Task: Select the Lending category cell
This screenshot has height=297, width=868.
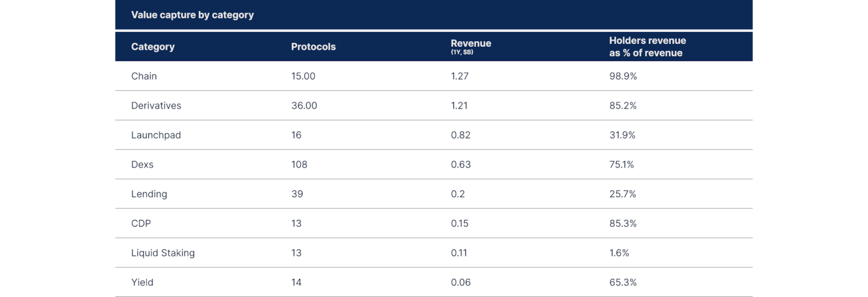Action: click(149, 194)
